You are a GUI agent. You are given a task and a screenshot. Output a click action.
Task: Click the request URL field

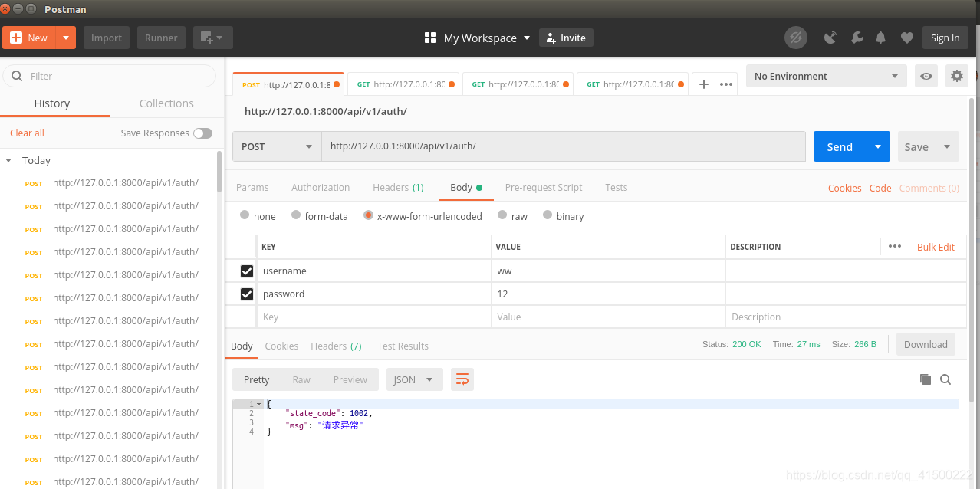[564, 146]
